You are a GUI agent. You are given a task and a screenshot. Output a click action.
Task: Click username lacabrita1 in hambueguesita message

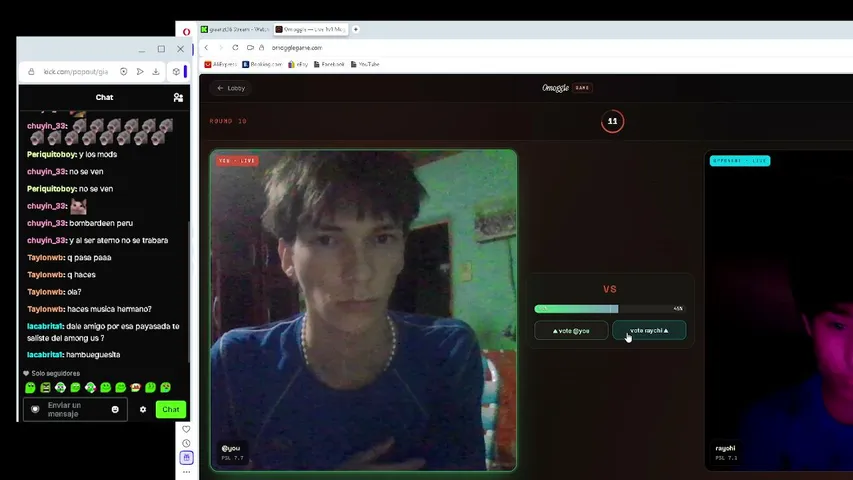tap(45, 355)
